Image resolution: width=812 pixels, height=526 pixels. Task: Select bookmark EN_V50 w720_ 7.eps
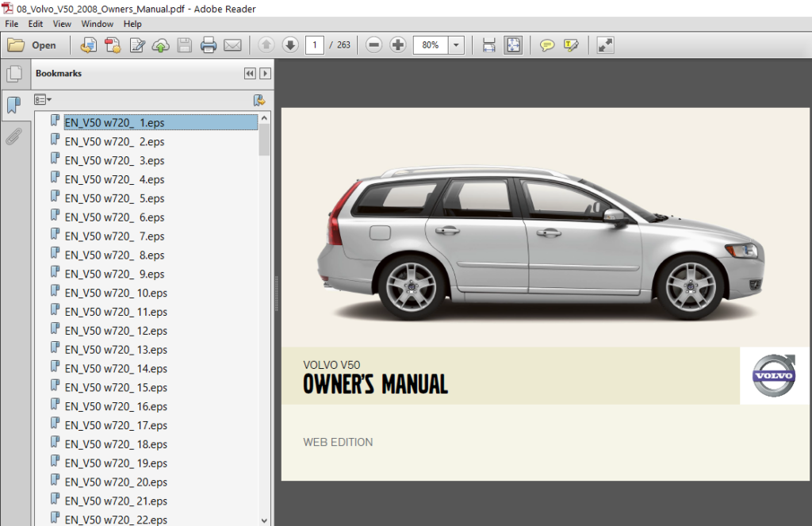tap(114, 236)
